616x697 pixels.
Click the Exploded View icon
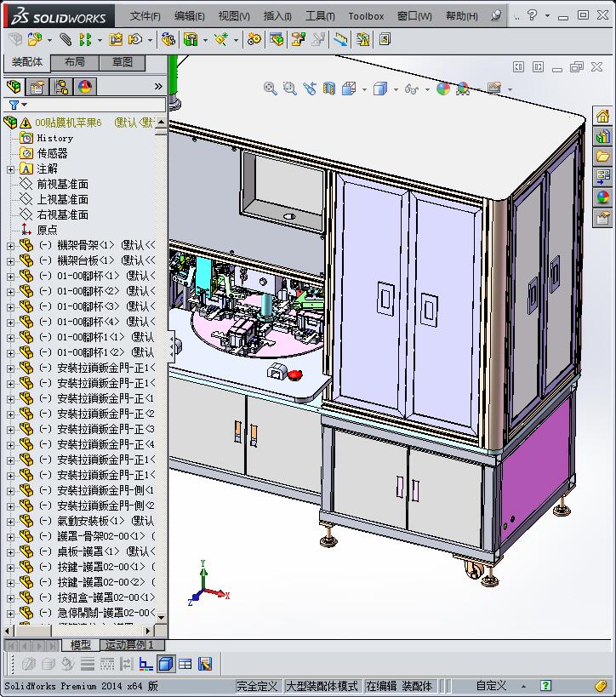pyautogui.click(x=299, y=39)
